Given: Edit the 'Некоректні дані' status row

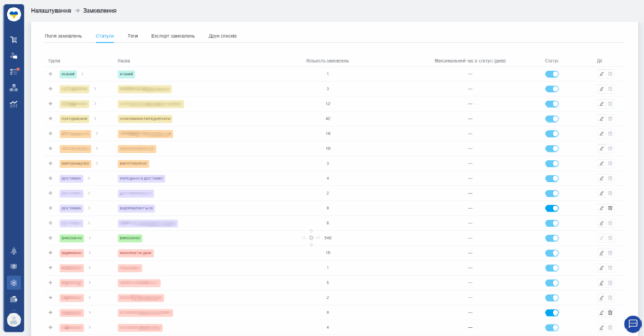Looking at the screenshot, I should point(601,253).
